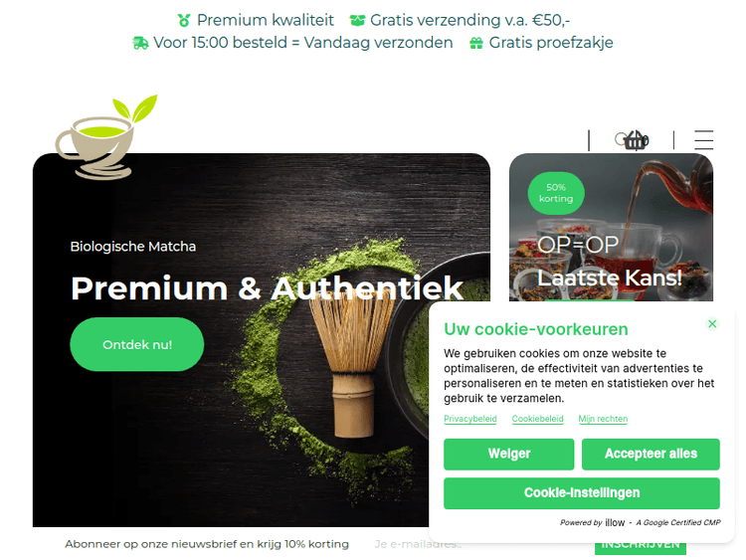This screenshot has width=746, height=560.
Task: Close the cookie preferences popup
Action: pyautogui.click(x=712, y=324)
